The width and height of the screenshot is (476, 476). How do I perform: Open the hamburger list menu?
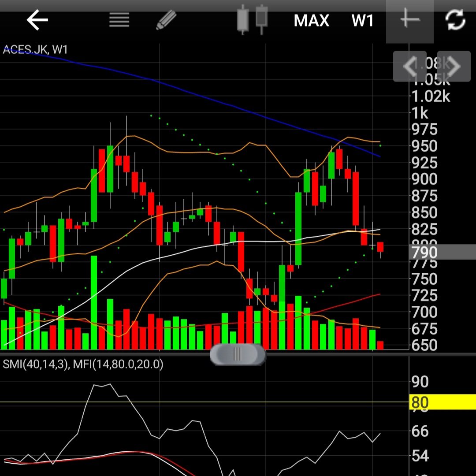(119, 20)
